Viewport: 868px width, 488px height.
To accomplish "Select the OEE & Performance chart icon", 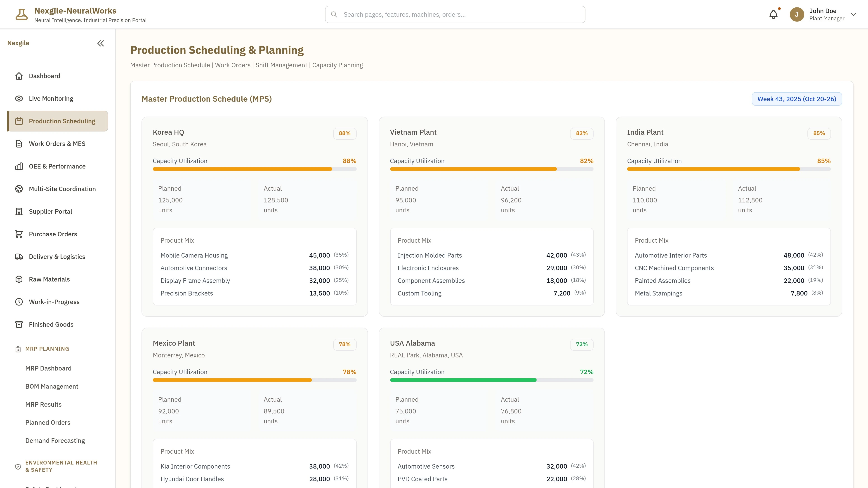I will [19, 166].
